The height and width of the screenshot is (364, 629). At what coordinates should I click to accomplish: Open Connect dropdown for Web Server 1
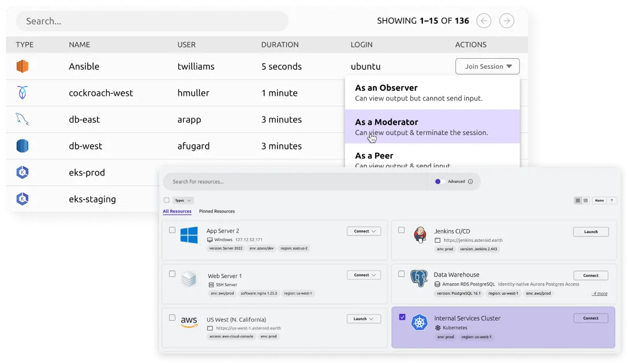tap(364, 275)
